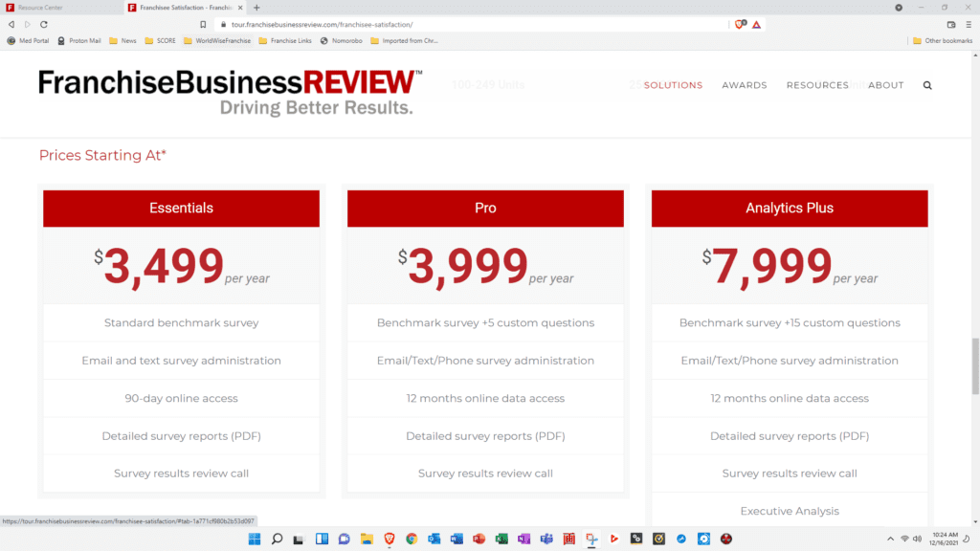Click '90-day online access' feature text
Screen dimensions: 980x551
pyautogui.click(x=181, y=398)
